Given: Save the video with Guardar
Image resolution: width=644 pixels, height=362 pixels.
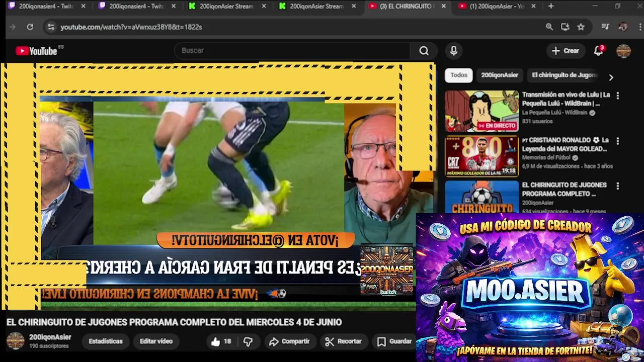Looking at the screenshot, I should pos(395,341).
